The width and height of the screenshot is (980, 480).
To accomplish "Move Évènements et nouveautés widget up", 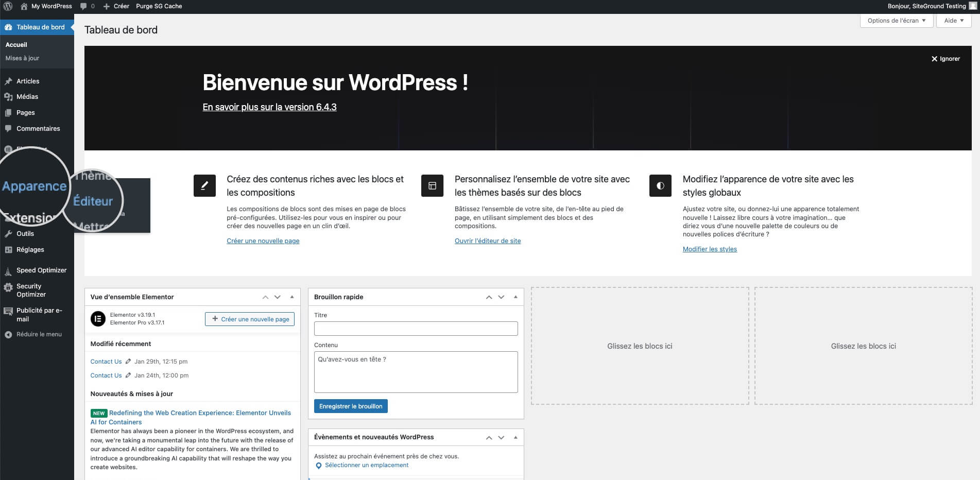I will (x=489, y=437).
